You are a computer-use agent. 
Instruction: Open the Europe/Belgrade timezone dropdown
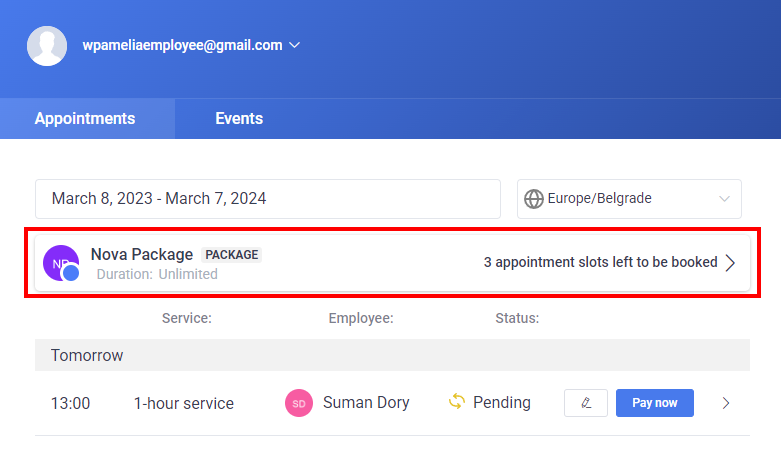pos(628,199)
